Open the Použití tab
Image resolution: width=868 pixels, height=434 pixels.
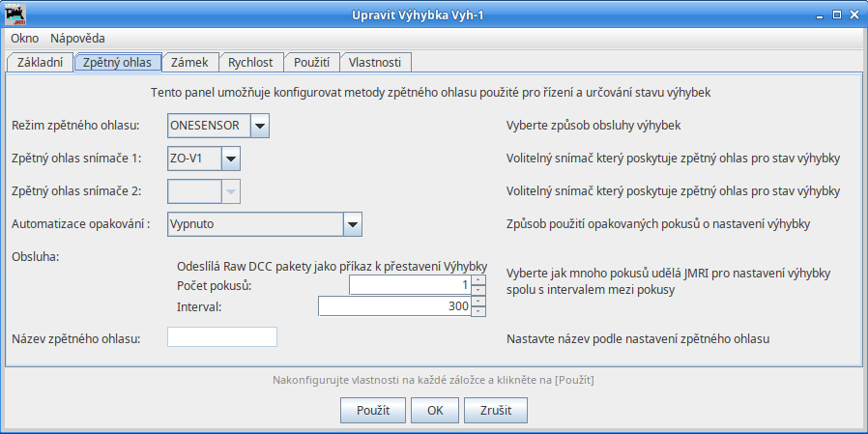click(x=312, y=62)
